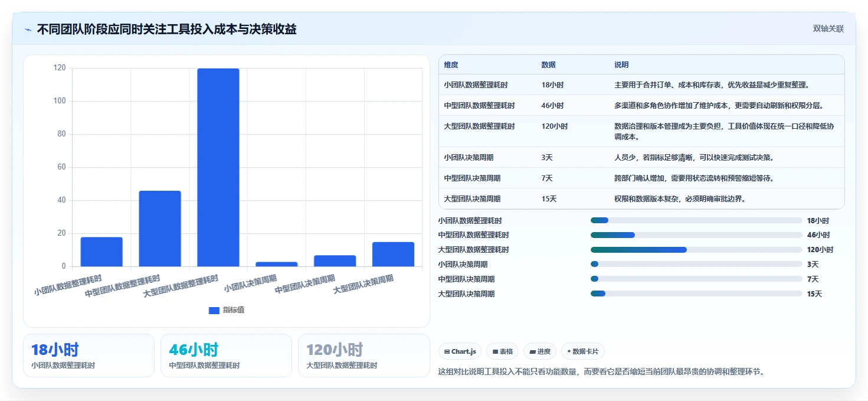Click x-axis label 大型团队决策周期

point(363,285)
